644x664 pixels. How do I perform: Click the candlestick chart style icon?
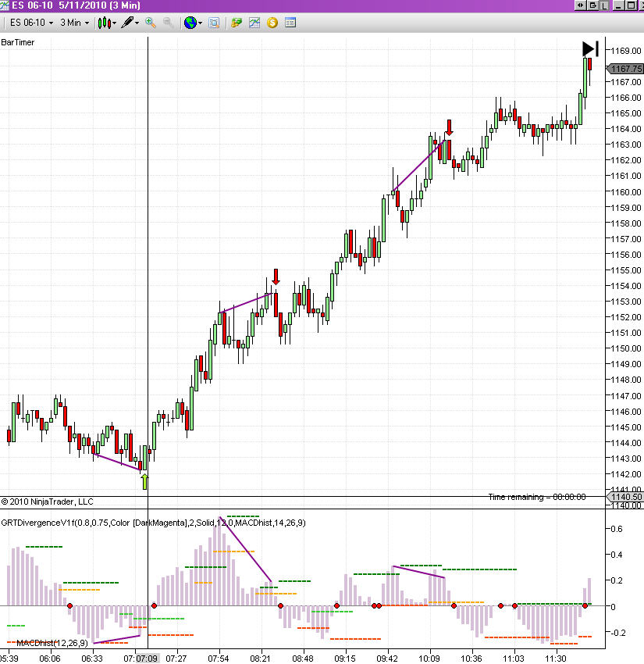(x=104, y=23)
